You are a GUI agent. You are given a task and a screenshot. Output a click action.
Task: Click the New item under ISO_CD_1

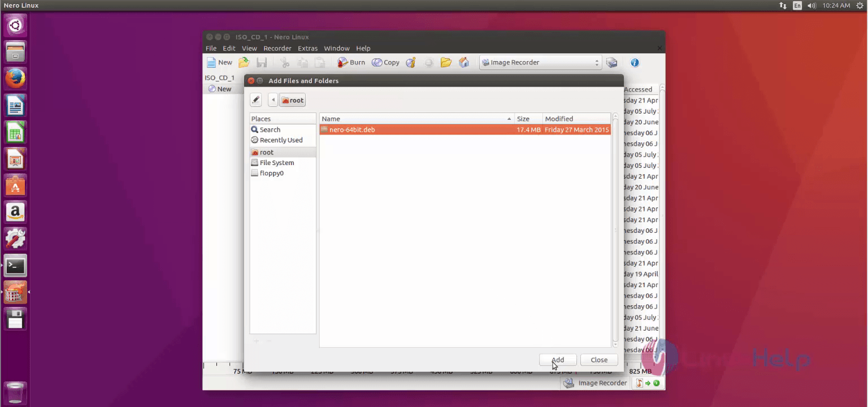220,89
